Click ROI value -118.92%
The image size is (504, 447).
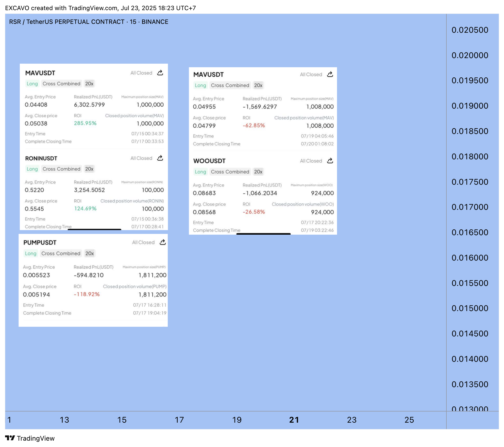tap(87, 294)
